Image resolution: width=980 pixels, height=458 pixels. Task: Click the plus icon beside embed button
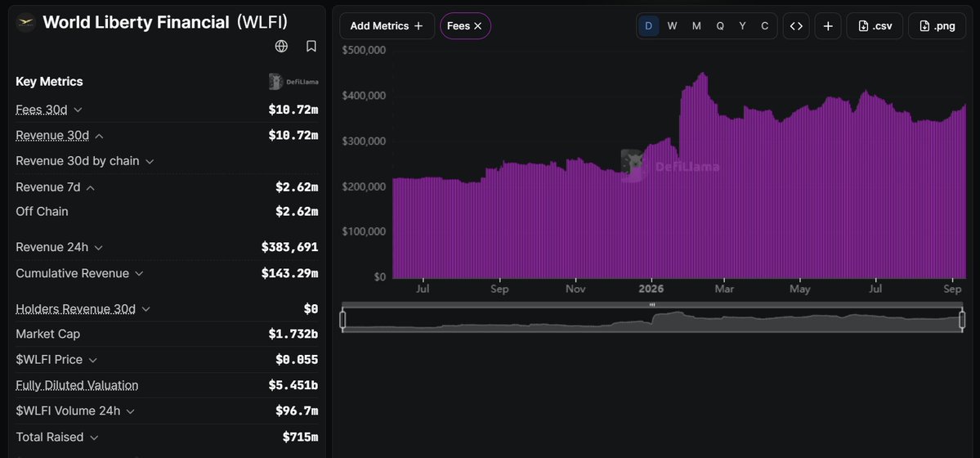(828, 26)
